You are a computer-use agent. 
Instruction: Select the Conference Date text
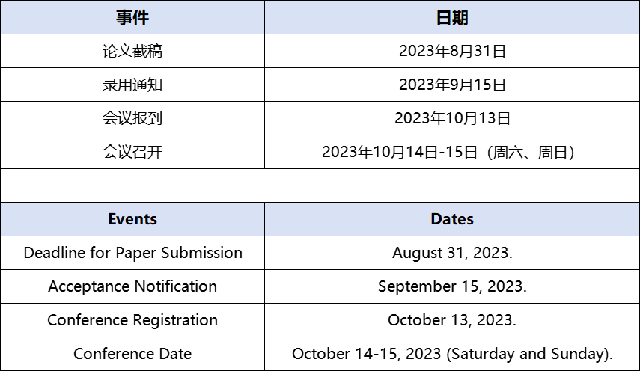click(x=132, y=353)
